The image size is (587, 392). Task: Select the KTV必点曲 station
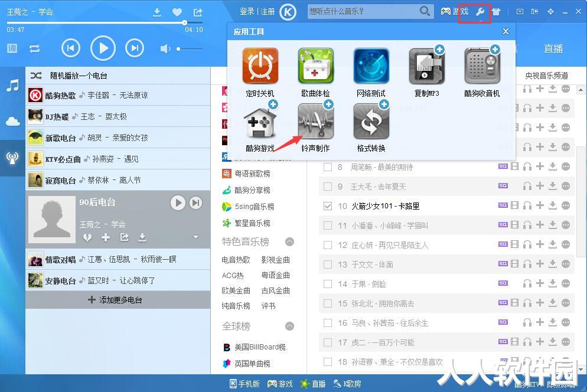[x=118, y=159]
